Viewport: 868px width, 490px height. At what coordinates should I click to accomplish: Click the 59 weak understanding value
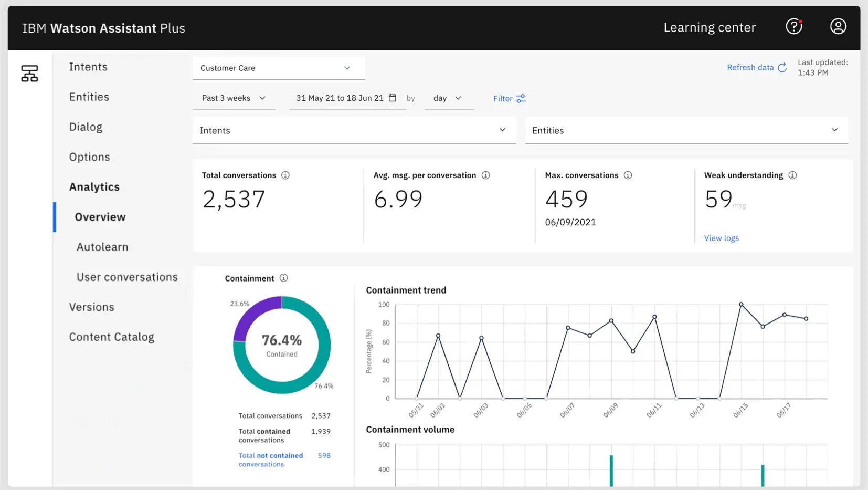[718, 199]
